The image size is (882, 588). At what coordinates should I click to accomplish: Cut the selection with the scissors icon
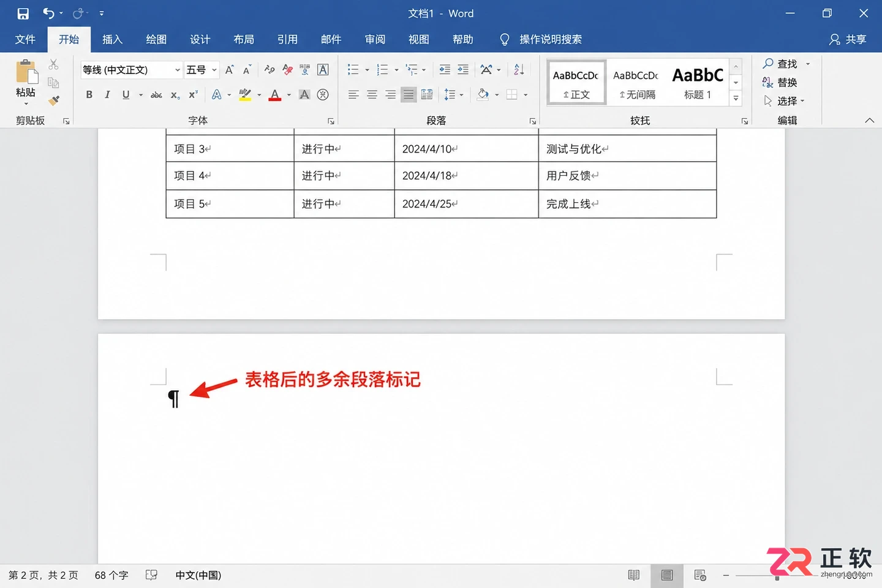(x=53, y=64)
